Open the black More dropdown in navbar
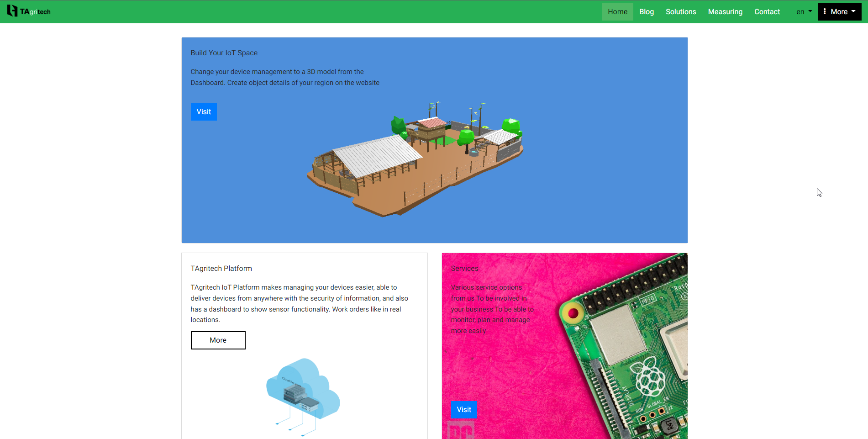The image size is (868, 439). pos(839,12)
